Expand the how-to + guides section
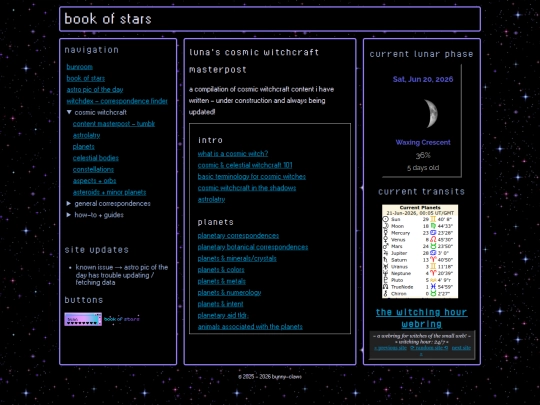This screenshot has height=405, width=540. pyautogui.click(x=95, y=215)
